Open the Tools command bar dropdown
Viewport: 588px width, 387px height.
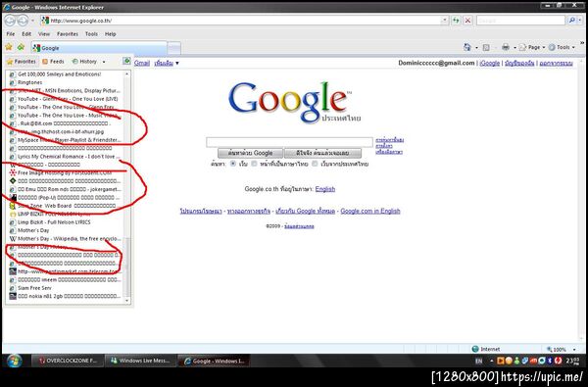[x=563, y=47]
